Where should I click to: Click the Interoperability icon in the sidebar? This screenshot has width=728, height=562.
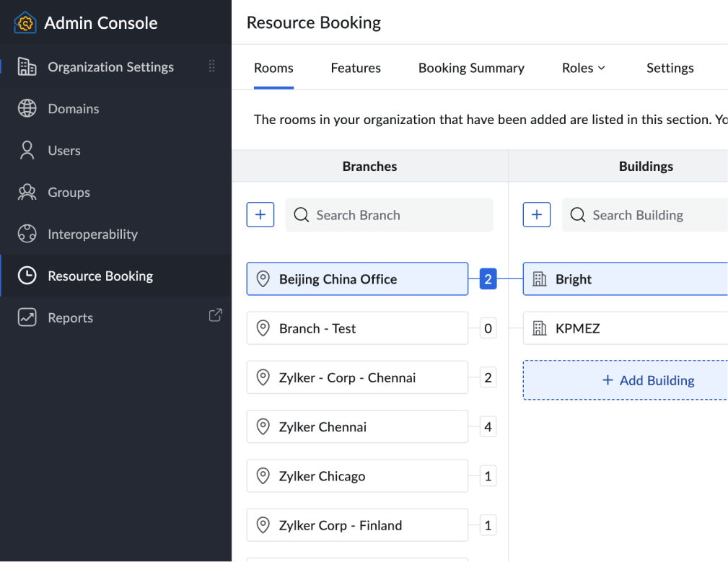[x=27, y=234]
